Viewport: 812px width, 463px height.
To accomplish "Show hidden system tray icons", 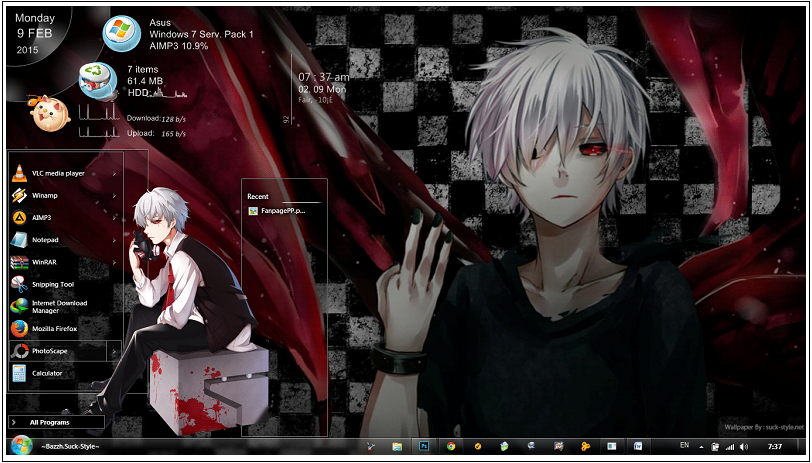I will click(x=701, y=446).
